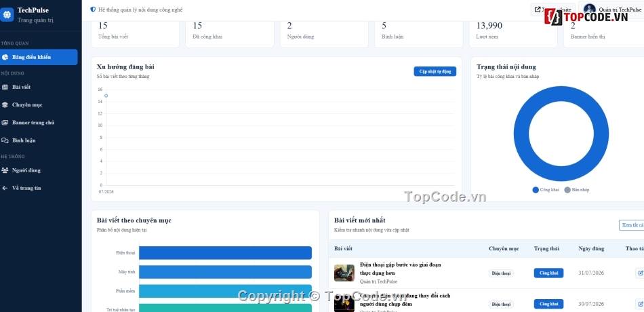
Task: Click the Đã công khai stat card
Action: coord(230,34)
